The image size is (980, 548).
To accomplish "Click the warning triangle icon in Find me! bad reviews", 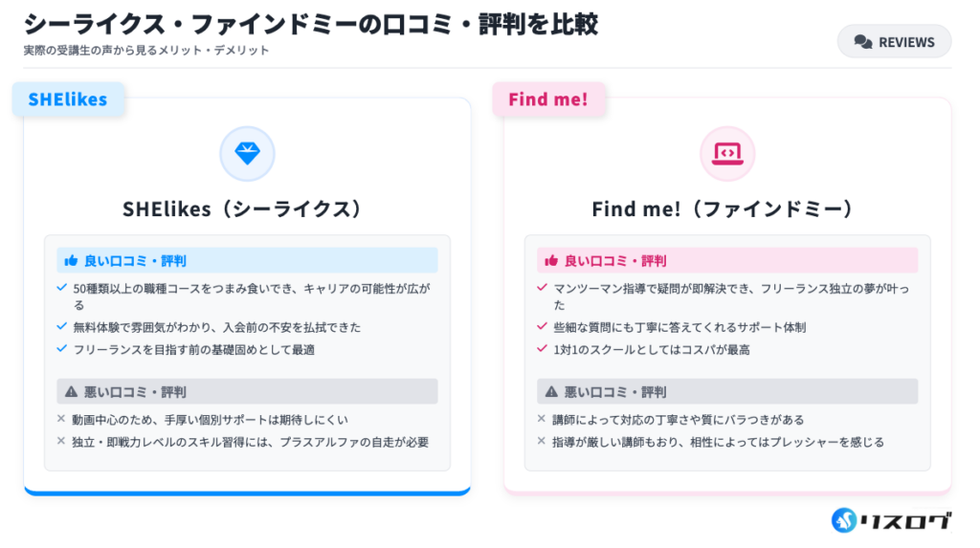I will coord(550,391).
